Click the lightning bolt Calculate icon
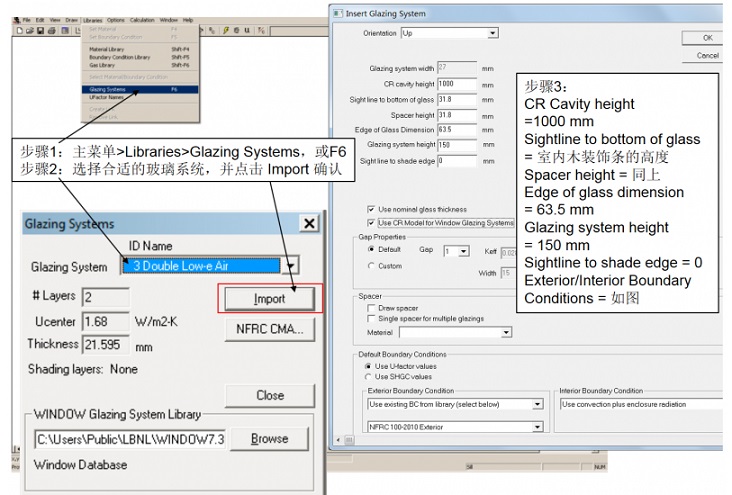This screenshot has height=495, width=732. click(224, 31)
